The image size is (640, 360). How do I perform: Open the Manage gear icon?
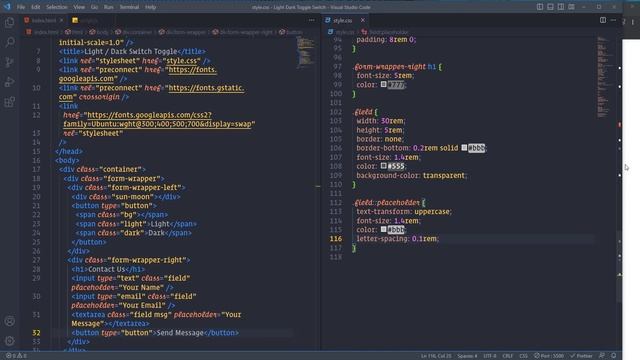click(x=9, y=341)
